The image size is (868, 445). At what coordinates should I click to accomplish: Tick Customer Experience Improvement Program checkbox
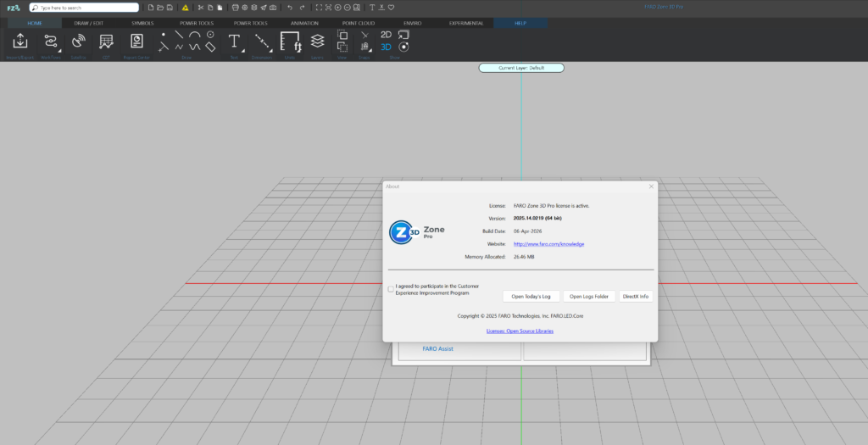click(391, 290)
